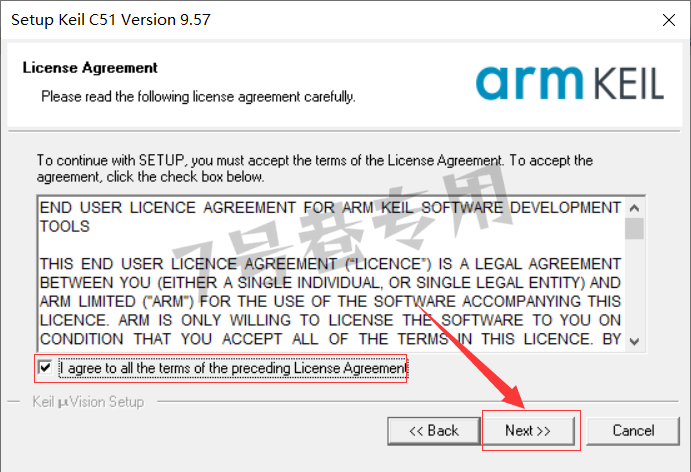Viewport: 691px width, 472px height.
Task: Click the 'Setup Keil C51 Version 9.57' title bar
Action: click(111, 20)
